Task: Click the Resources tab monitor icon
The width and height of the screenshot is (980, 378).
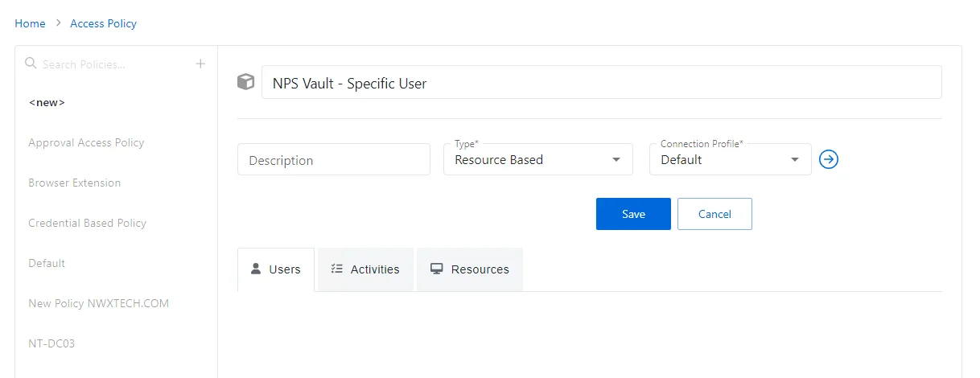Action: 437,269
